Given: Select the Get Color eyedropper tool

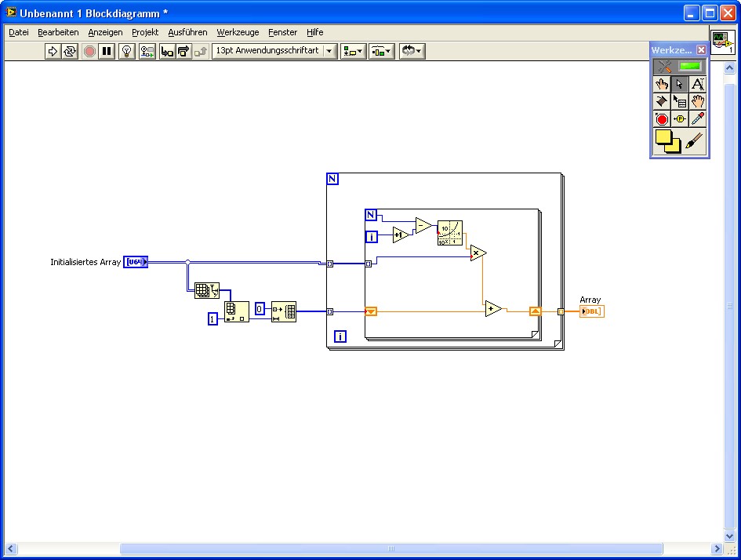Looking at the screenshot, I should (698, 119).
